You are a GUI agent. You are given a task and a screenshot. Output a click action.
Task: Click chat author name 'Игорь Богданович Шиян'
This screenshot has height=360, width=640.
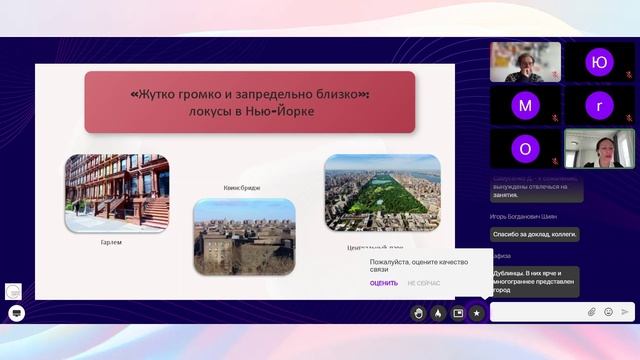[523, 217]
